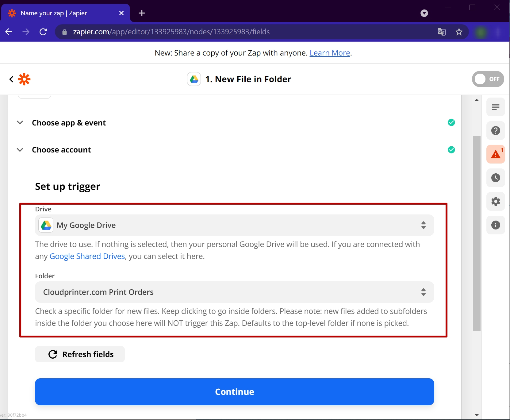Click the vertical scrollbar thumb
This screenshot has height=420, width=510.
[x=477, y=233]
